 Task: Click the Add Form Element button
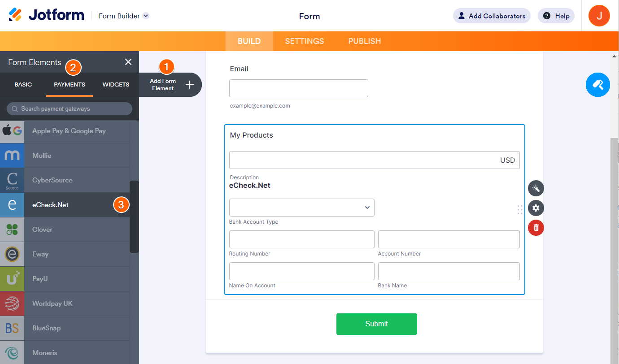(x=170, y=85)
